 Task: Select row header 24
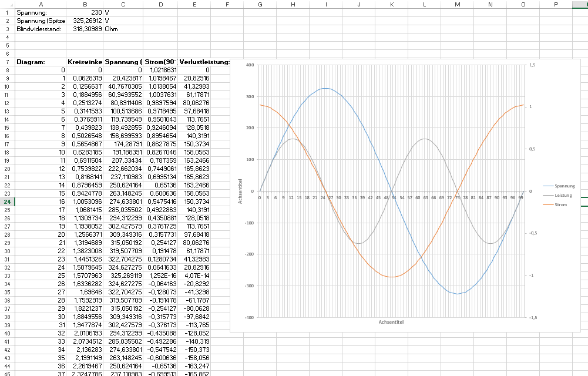7,202
